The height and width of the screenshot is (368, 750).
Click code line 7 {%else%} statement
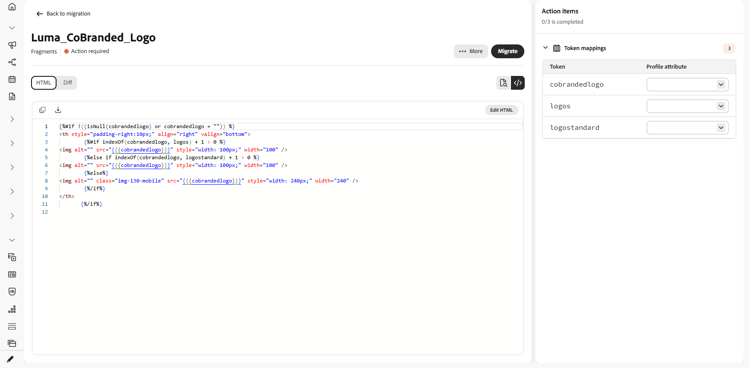click(96, 173)
